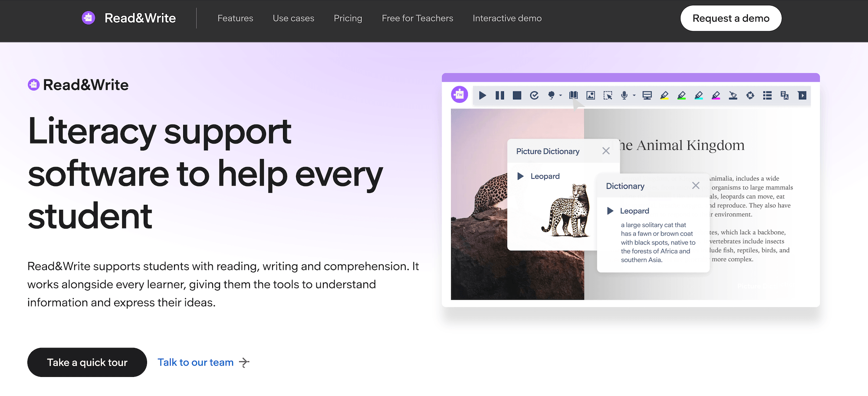The image size is (868, 396).
Task: Click the Clear Highlights eraser icon
Action: coord(733,95)
